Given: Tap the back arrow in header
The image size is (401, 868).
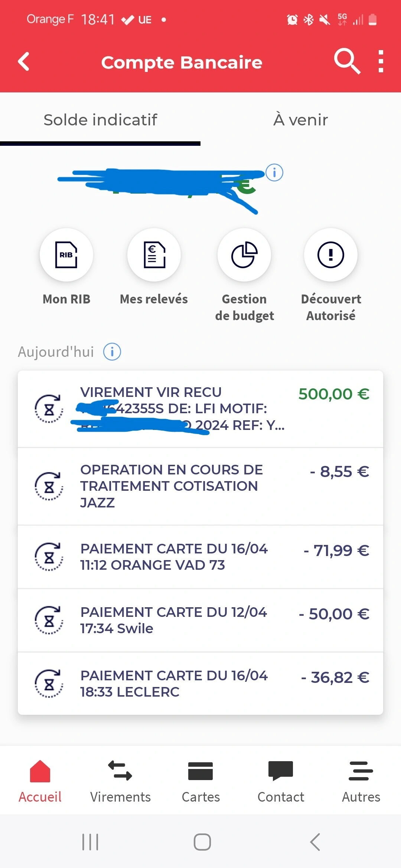Looking at the screenshot, I should [24, 62].
